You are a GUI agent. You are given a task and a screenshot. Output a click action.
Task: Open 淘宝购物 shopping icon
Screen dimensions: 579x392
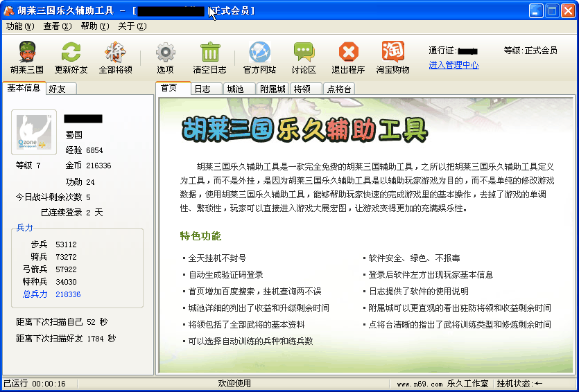pyautogui.click(x=393, y=57)
